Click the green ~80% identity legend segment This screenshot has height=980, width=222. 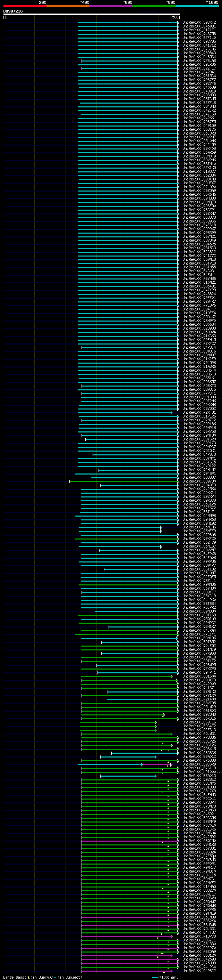(x=154, y=6)
